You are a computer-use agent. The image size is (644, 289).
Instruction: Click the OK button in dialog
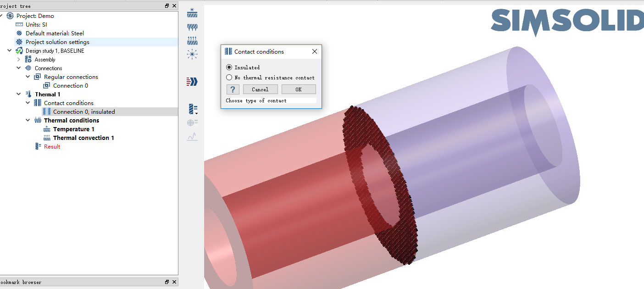pos(299,89)
